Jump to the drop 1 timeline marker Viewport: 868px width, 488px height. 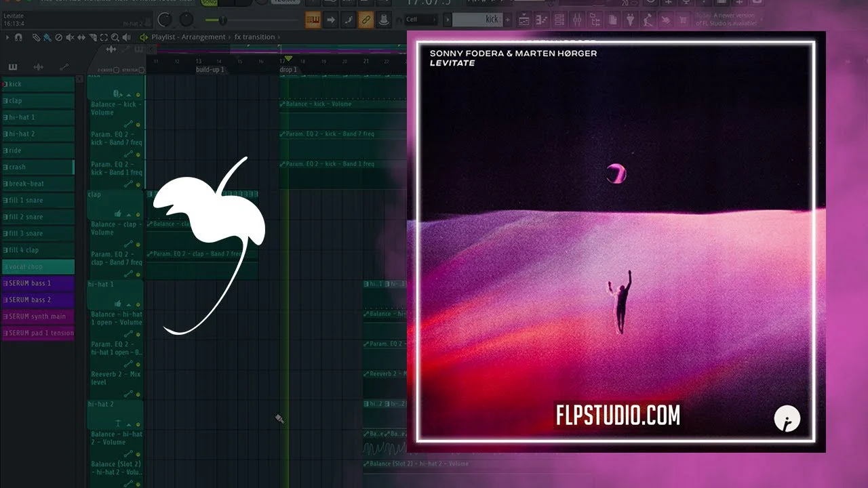288,70
